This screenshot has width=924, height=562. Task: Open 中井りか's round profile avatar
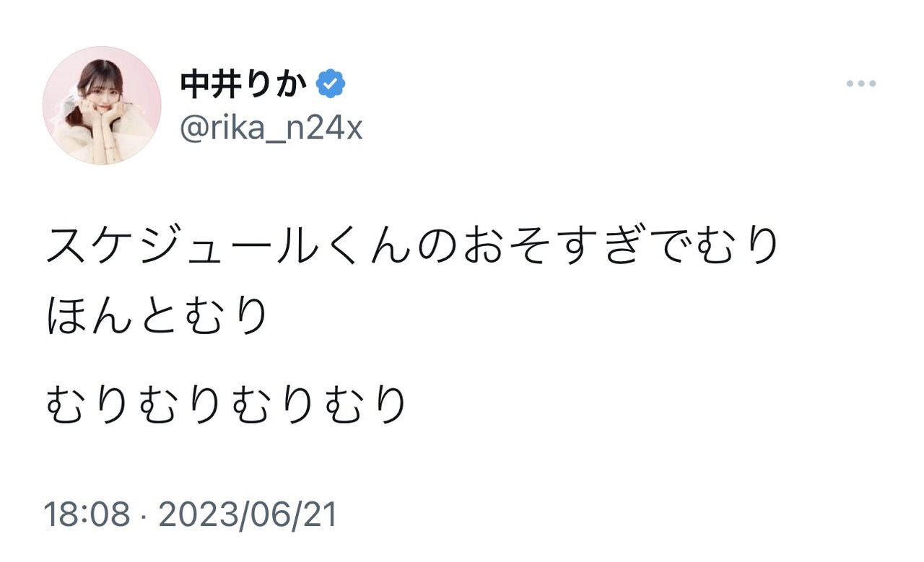point(101,105)
